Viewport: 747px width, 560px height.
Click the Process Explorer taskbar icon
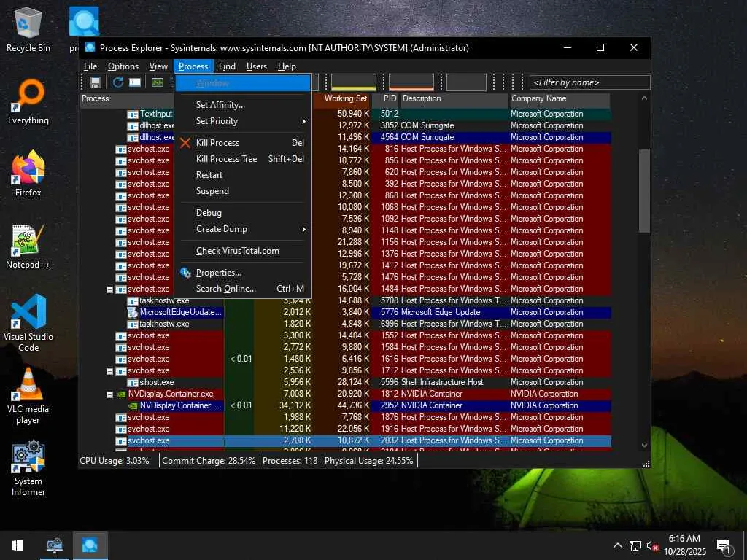coord(90,545)
